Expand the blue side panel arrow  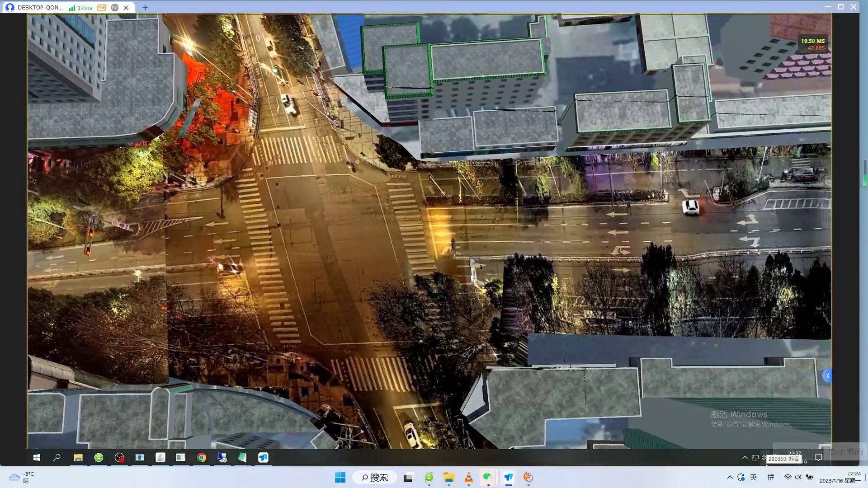[x=827, y=376]
